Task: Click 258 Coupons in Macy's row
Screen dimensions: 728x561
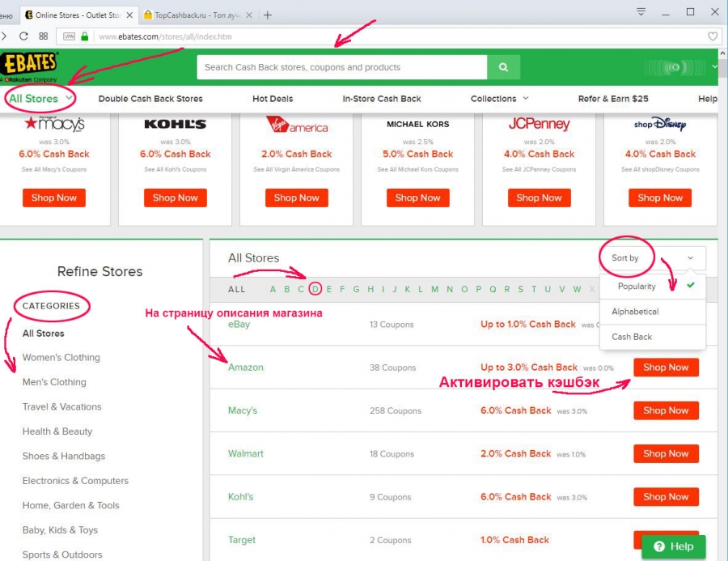Action: (396, 411)
